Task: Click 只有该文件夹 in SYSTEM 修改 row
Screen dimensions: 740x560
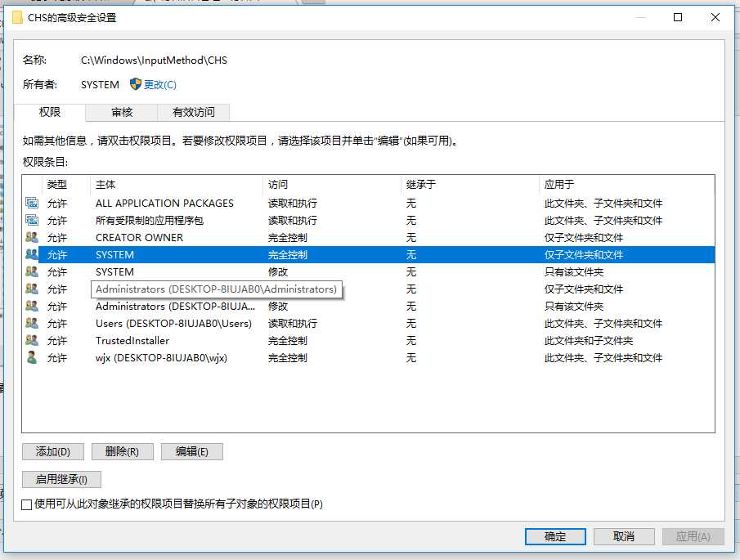Action: (x=574, y=271)
